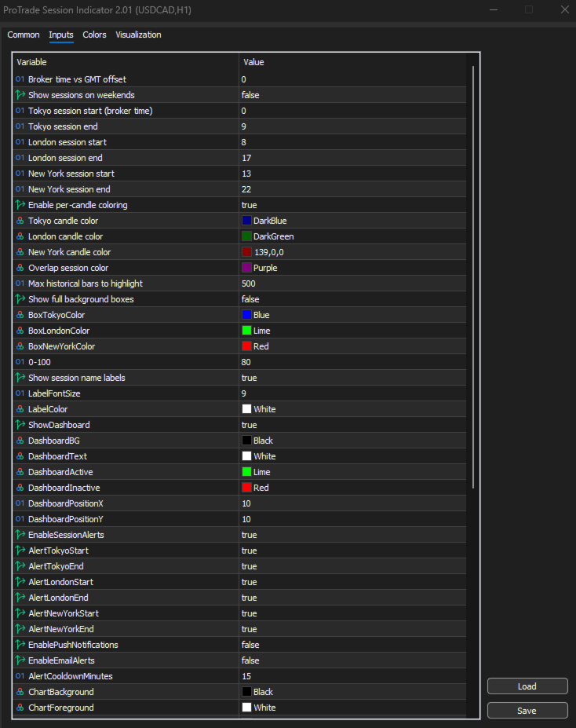Open the DashboardActive Lime value dropdown
Screen dimensions: 576x728
(x=352, y=472)
